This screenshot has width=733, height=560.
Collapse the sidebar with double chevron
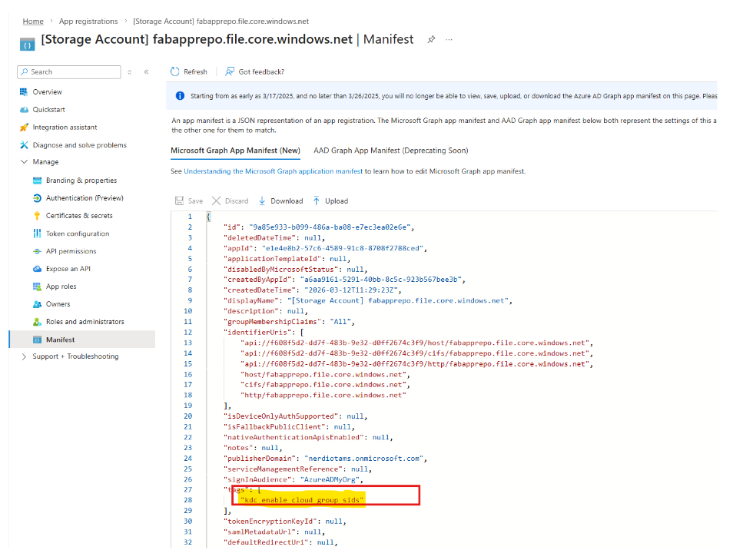click(x=146, y=72)
